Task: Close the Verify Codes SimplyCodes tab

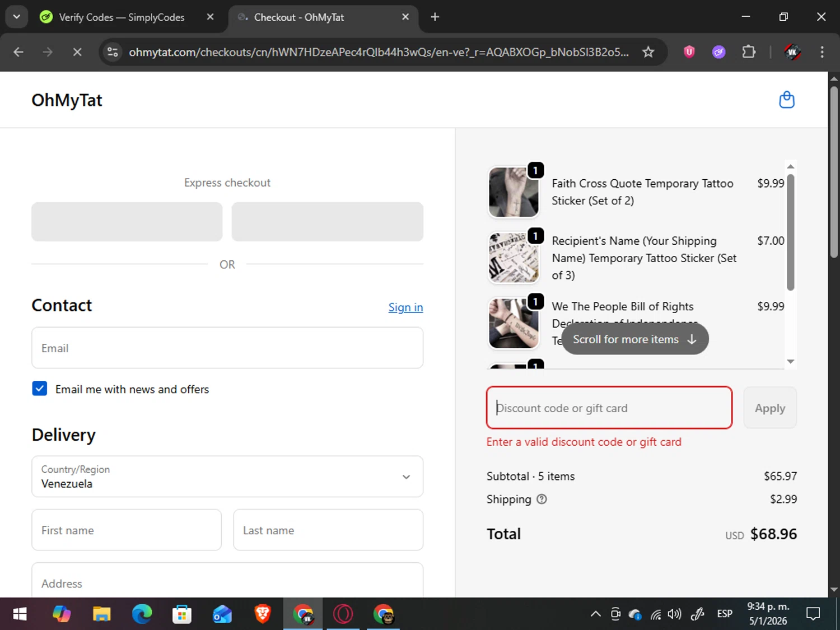Action: [210, 17]
